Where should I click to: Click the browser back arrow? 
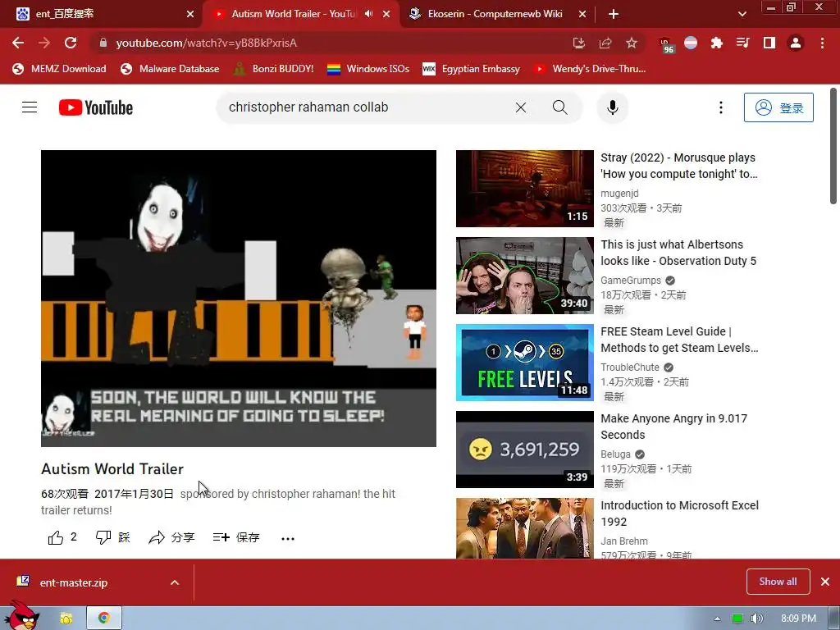[18, 43]
